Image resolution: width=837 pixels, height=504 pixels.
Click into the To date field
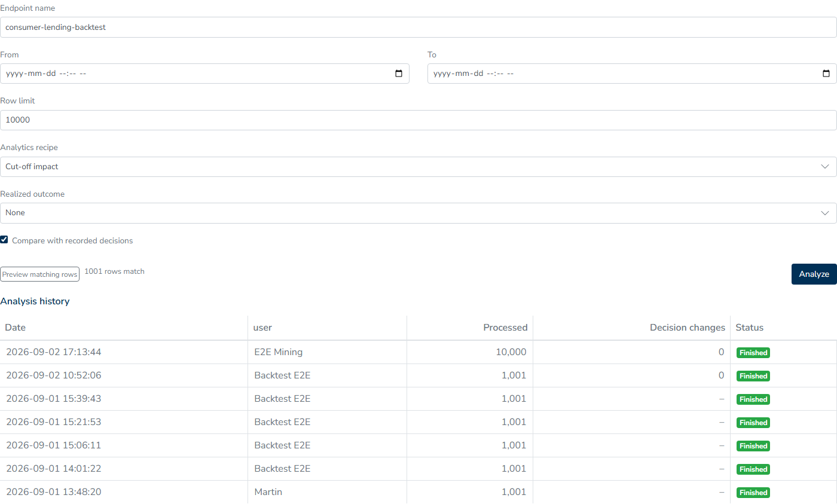click(632, 74)
